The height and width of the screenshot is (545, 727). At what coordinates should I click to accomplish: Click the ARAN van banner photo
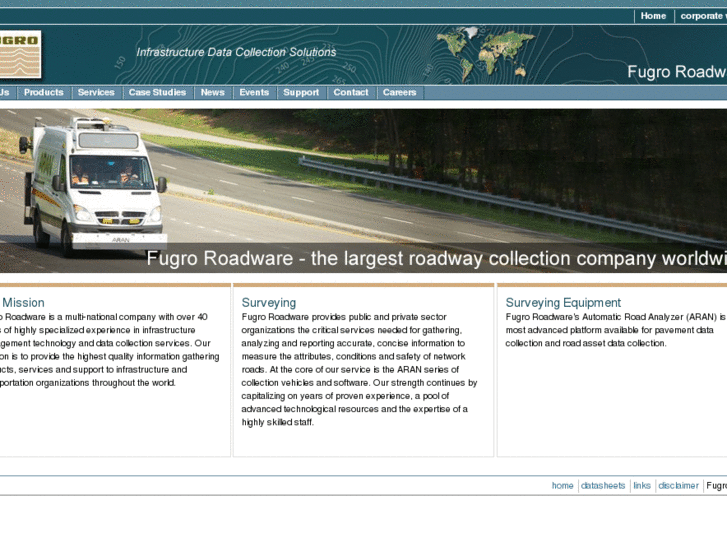pos(364,191)
